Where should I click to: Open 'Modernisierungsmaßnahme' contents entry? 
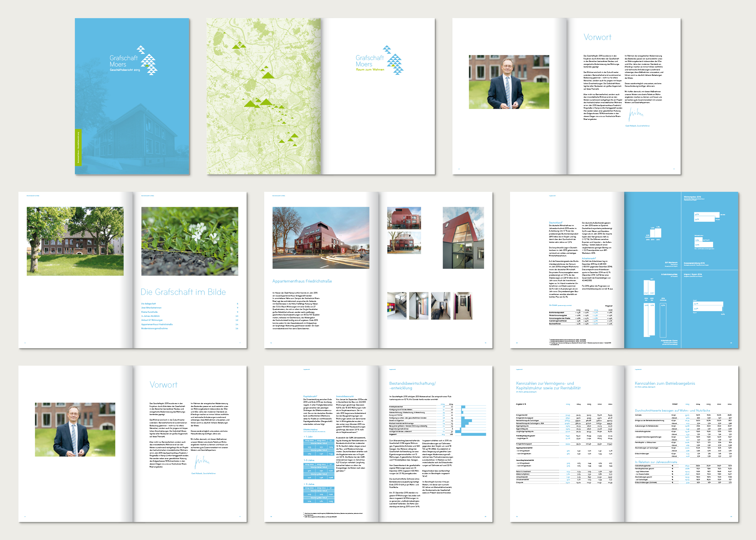(154, 328)
